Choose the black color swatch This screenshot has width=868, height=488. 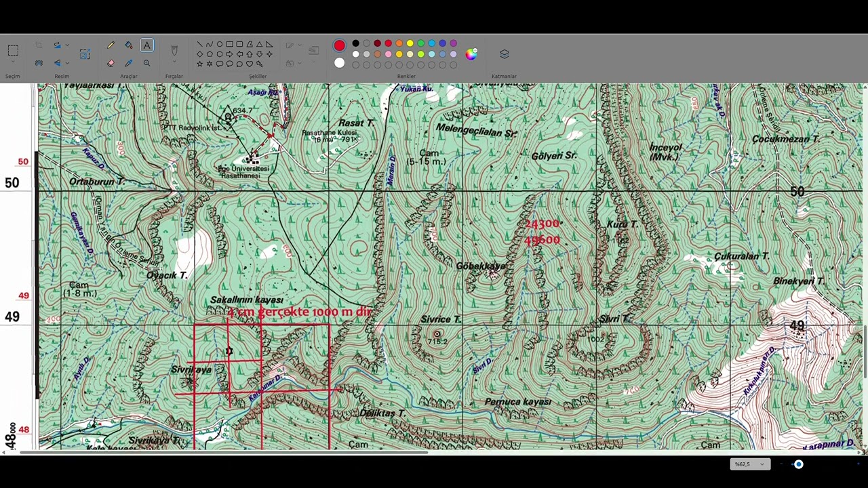(x=355, y=43)
